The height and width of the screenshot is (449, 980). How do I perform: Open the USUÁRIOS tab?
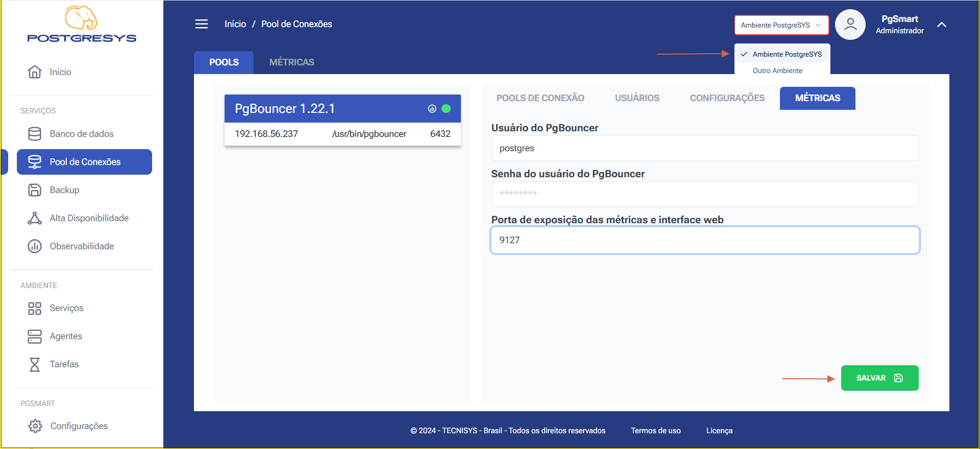click(x=637, y=98)
